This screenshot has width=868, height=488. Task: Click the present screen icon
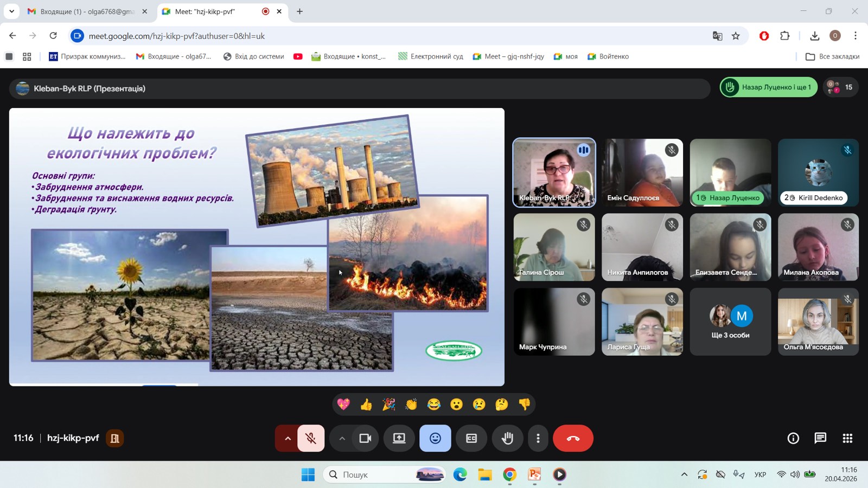click(399, 438)
